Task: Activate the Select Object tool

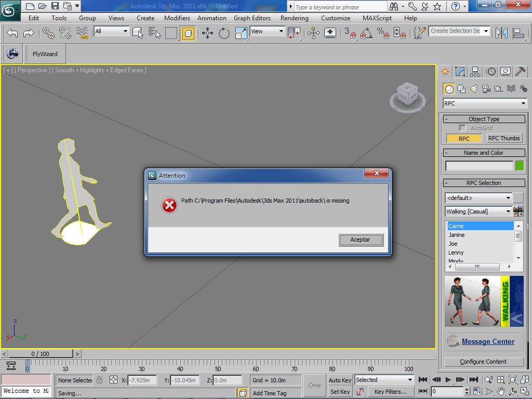Action: pos(138,33)
